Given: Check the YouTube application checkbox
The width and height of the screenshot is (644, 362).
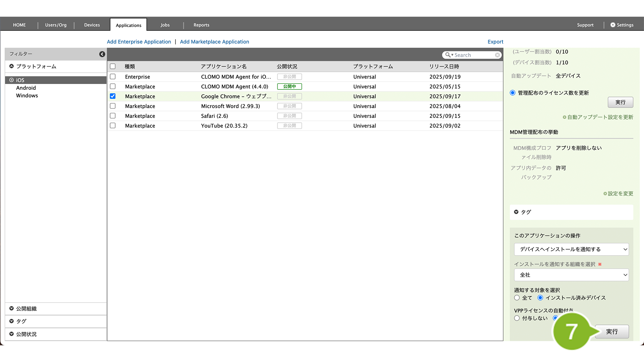Looking at the screenshot, I should click(x=113, y=126).
